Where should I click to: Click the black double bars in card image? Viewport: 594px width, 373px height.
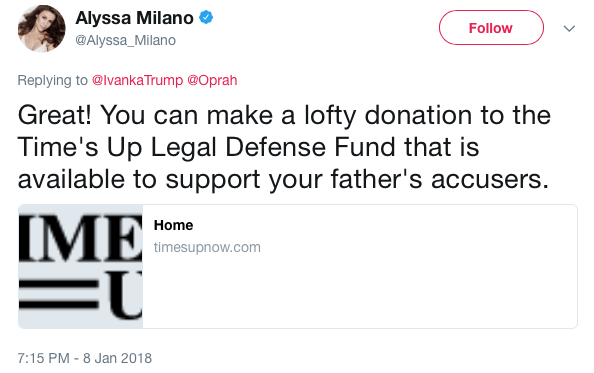click(58, 293)
